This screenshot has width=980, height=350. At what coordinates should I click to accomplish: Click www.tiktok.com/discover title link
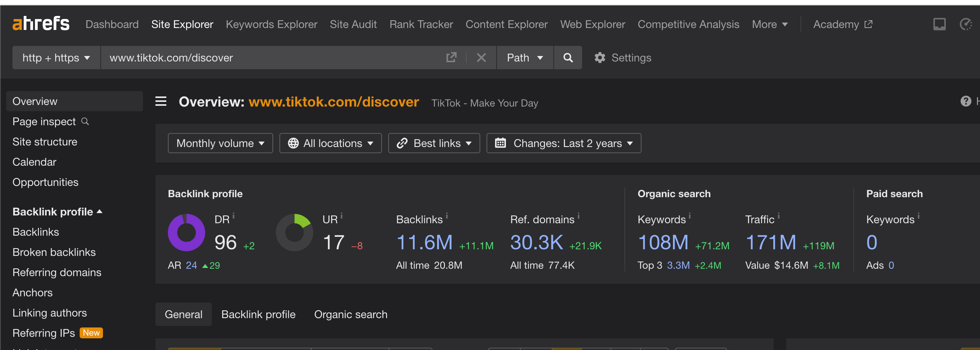(334, 101)
